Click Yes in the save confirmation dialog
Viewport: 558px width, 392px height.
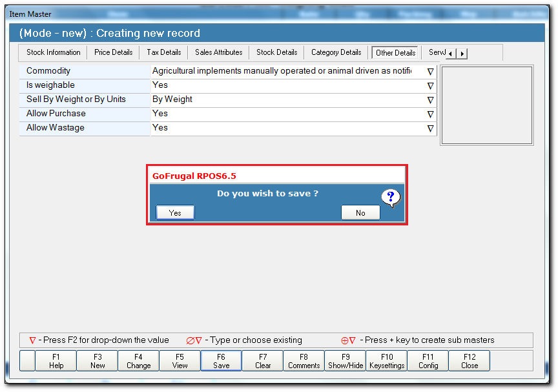[175, 212]
